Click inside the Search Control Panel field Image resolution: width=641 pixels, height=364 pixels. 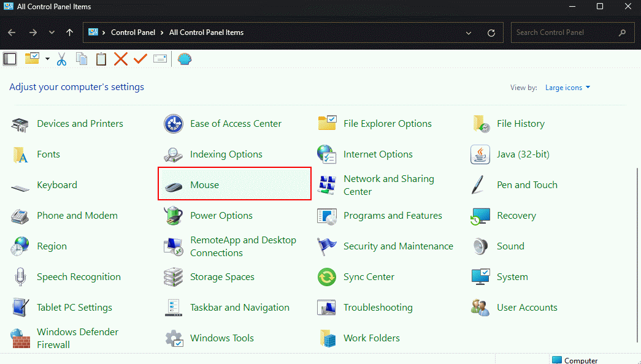(x=564, y=32)
